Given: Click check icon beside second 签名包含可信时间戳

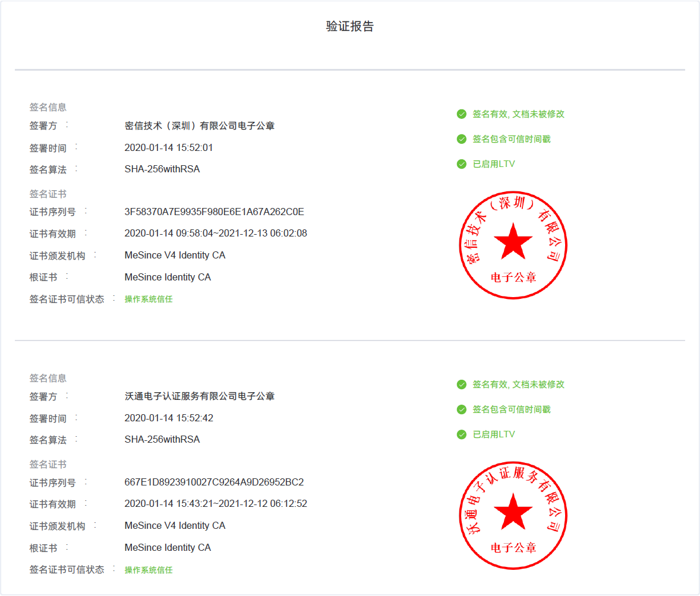Looking at the screenshot, I should click(462, 409).
